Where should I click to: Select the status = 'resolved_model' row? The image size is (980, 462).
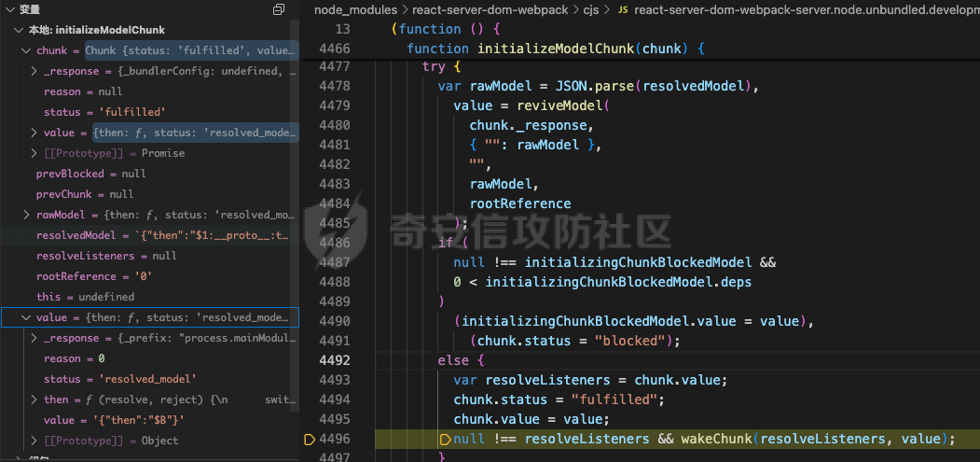click(119, 379)
